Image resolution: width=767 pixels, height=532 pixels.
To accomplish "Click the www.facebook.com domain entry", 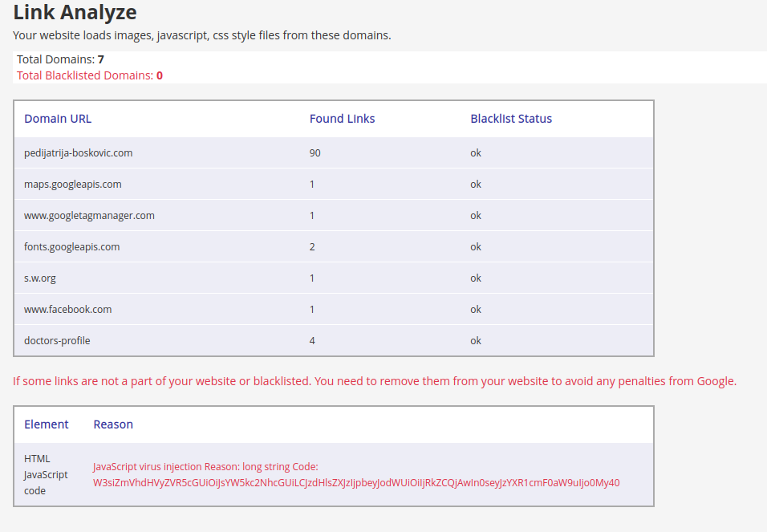I will click(x=67, y=309).
